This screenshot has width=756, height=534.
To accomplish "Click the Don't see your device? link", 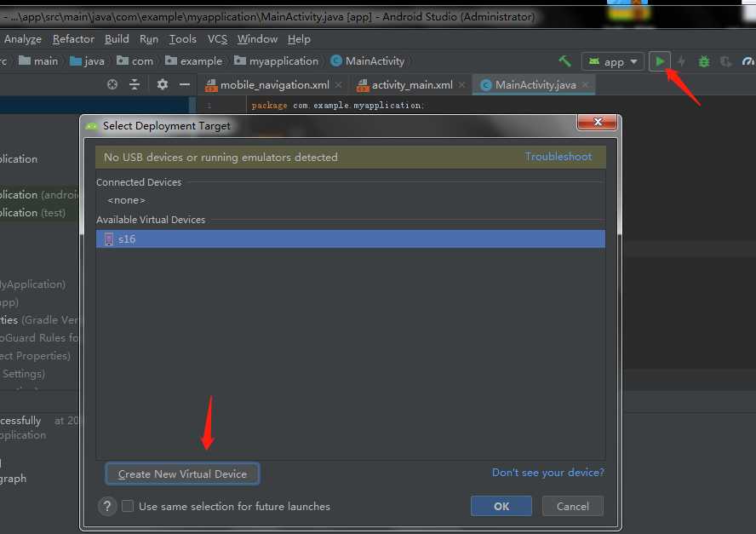I will pyautogui.click(x=547, y=473).
